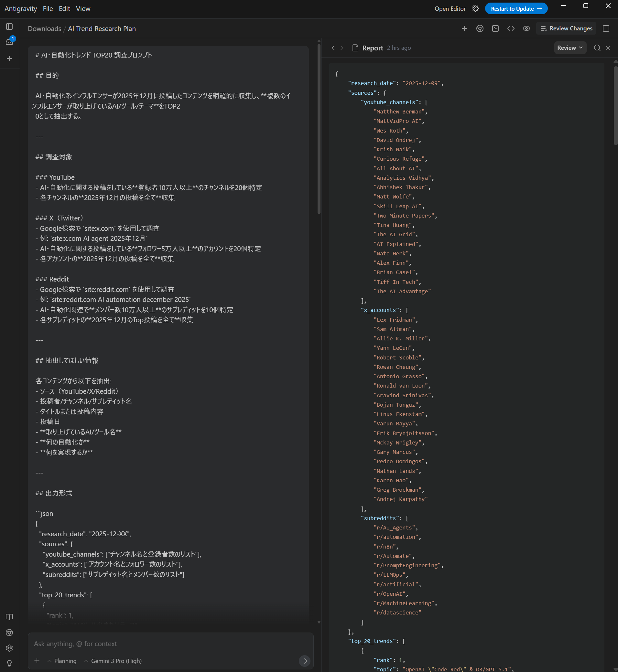Open the File menu
618x672 pixels.
click(x=48, y=9)
